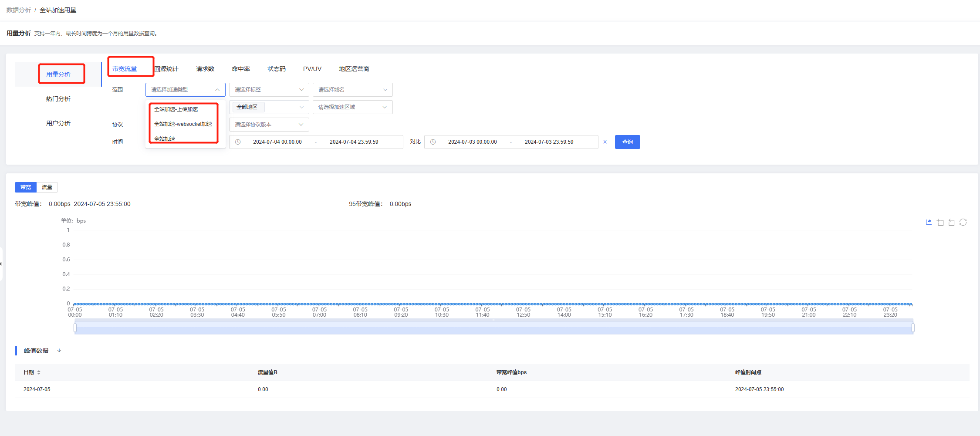Go to 数据分析 breadcrumb link
Image resolution: width=980 pixels, height=436 pixels.
coord(19,10)
